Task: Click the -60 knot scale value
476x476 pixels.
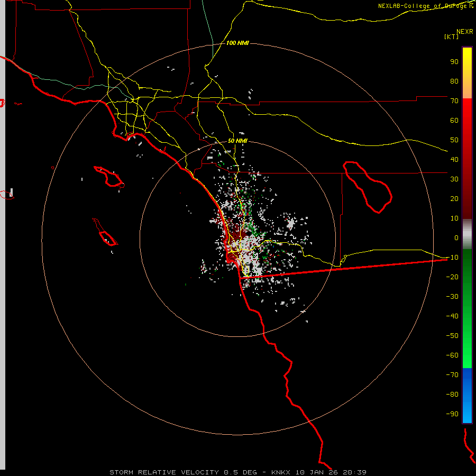Action: pos(452,355)
